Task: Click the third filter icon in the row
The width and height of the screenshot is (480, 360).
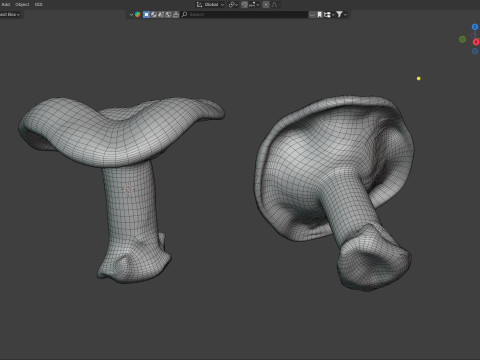Action: pyautogui.click(x=161, y=14)
